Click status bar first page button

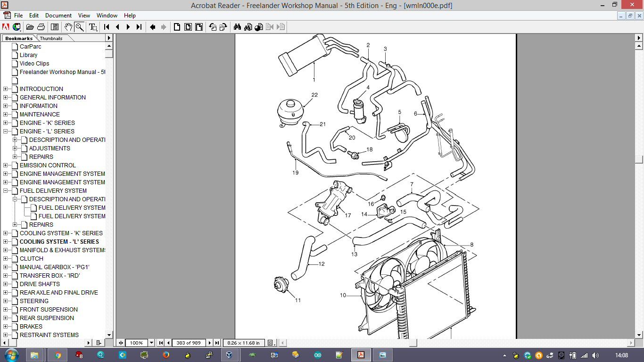(x=160, y=343)
